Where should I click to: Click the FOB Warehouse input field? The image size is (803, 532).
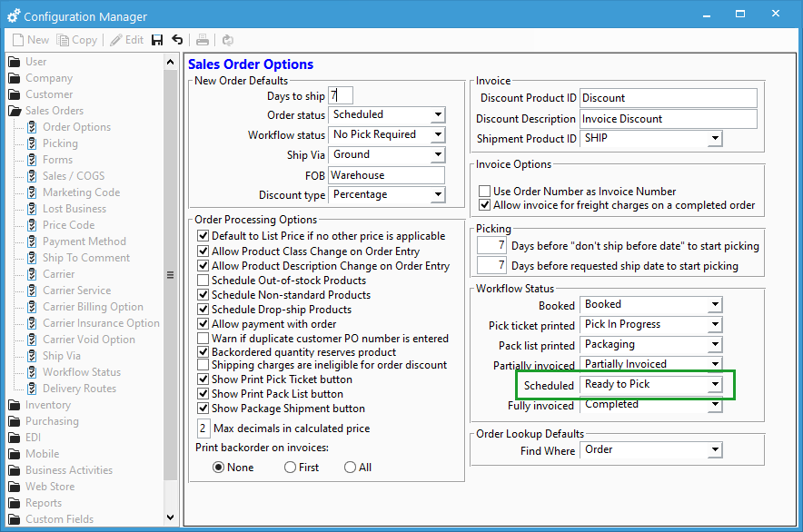[387, 175]
